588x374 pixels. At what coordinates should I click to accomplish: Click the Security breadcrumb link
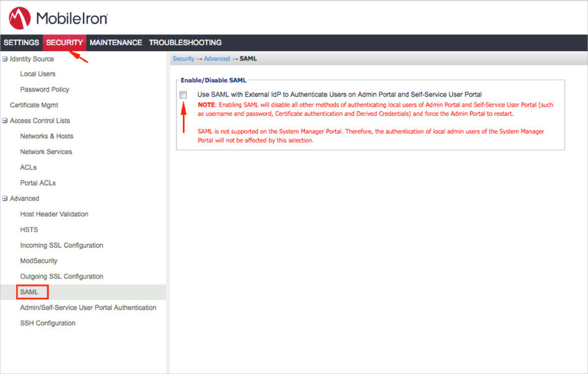184,59
